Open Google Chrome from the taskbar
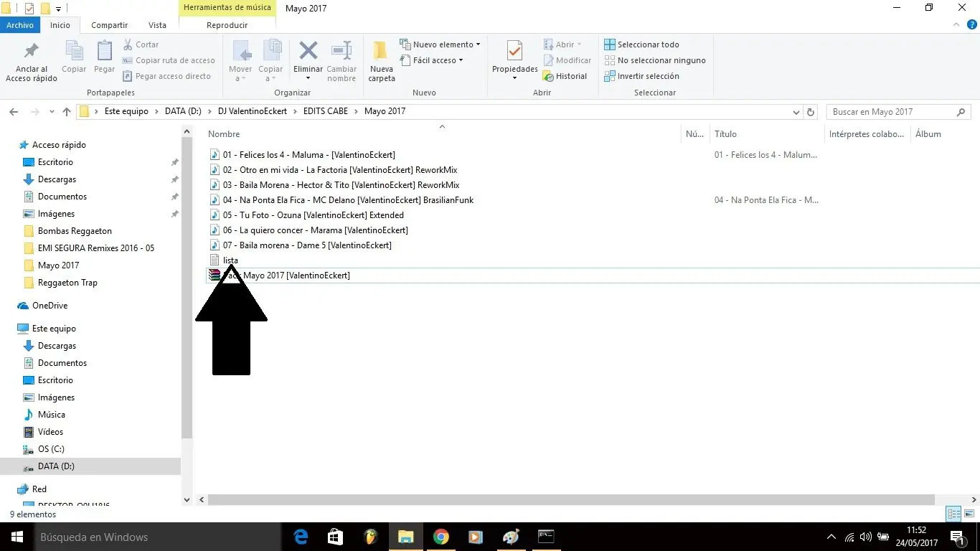The width and height of the screenshot is (980, 551). (440, 537)
